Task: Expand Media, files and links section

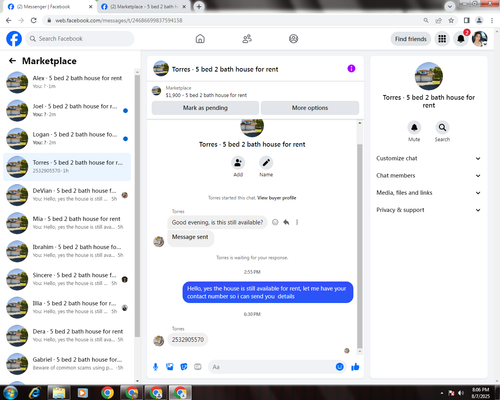Action: click(x=428, y=193)
